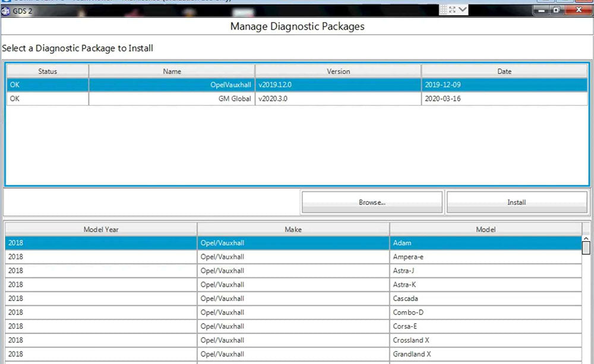Restore down the GDS 2 window
The width and height of the screenshot is (594, 364).
pos(556,10)
